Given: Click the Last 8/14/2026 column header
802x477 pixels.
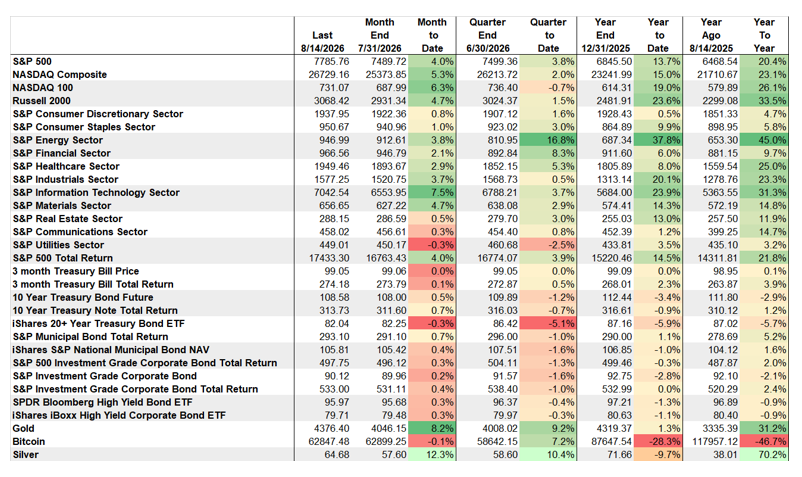Looking at the screenshot, I should pos(322,42).
